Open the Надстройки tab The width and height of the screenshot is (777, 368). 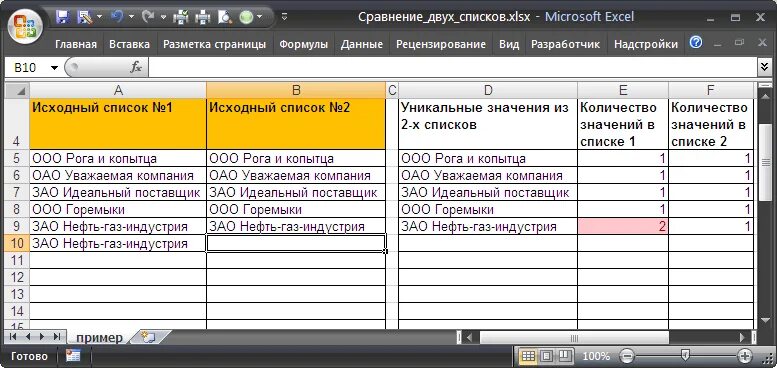coord(646,44)
